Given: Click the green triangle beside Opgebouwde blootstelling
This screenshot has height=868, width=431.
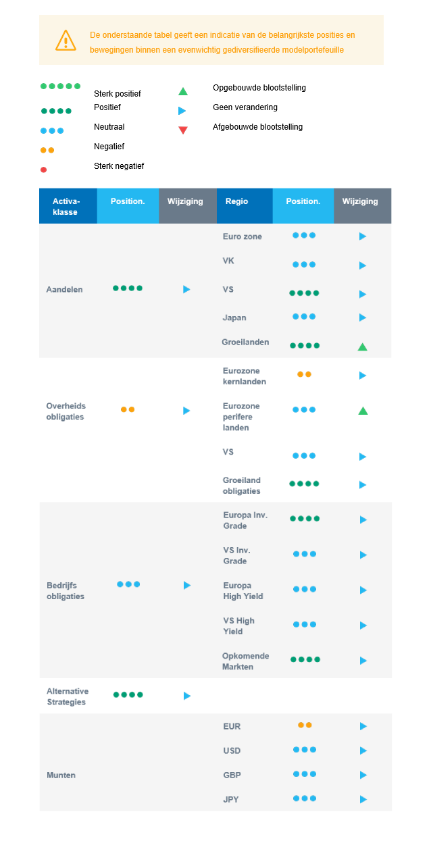Looking at the screenshot, I should click(182, 91).
